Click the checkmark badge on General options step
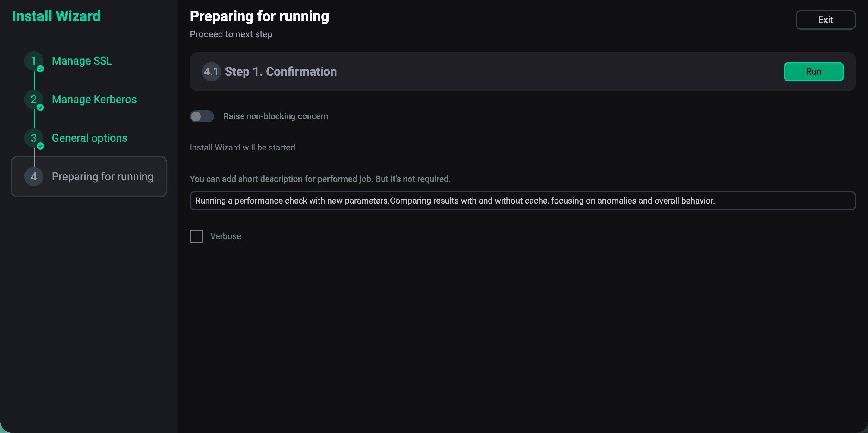The width and height of the screenshot is (868, 433). [40, 146]
